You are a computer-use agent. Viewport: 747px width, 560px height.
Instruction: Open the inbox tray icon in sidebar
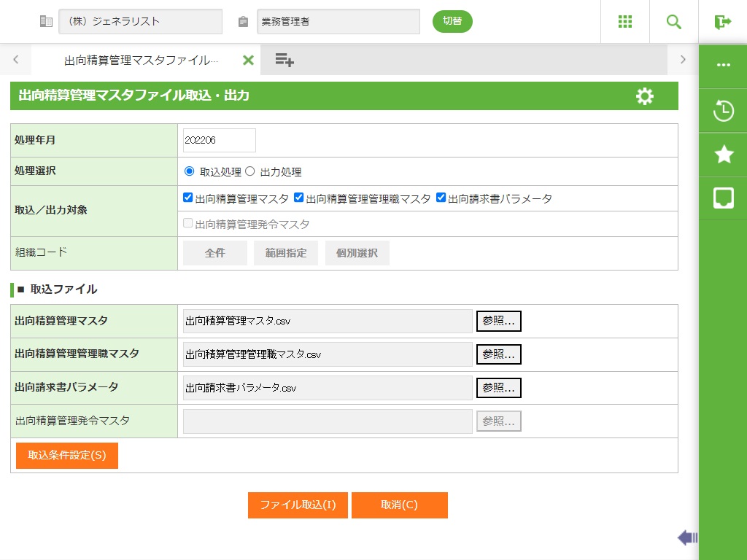(723, 198)
